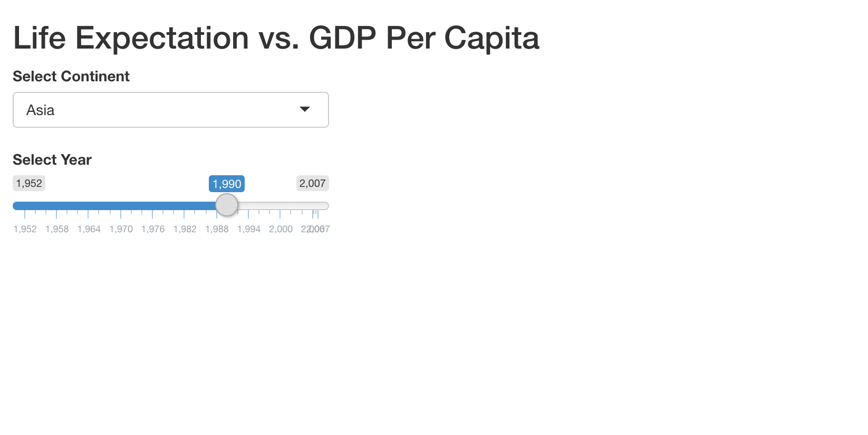Choose the 2,000 tick label

click(x=281, y=229)
